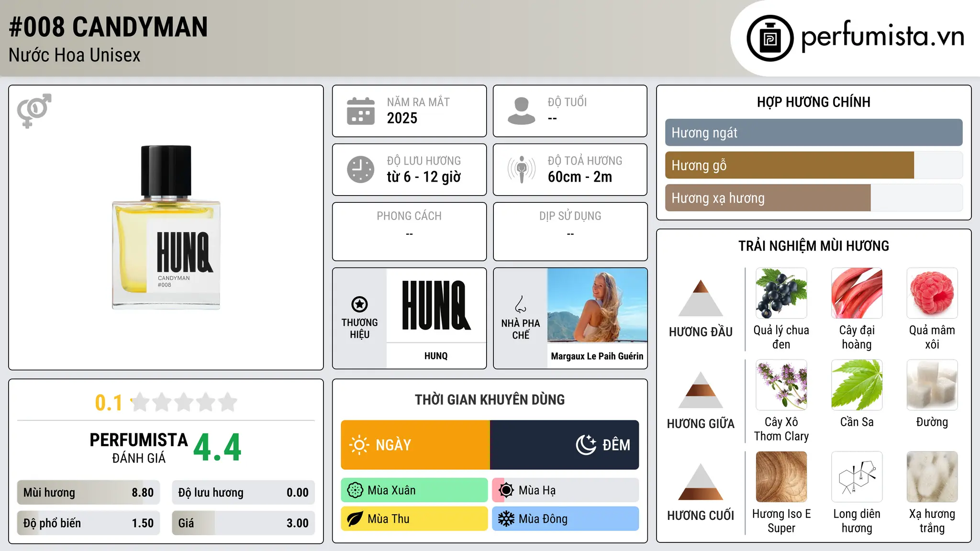Click the #008 CANDYMAN title
The width and height of the screenshot is (980, 551).
[x=108, y=27]
